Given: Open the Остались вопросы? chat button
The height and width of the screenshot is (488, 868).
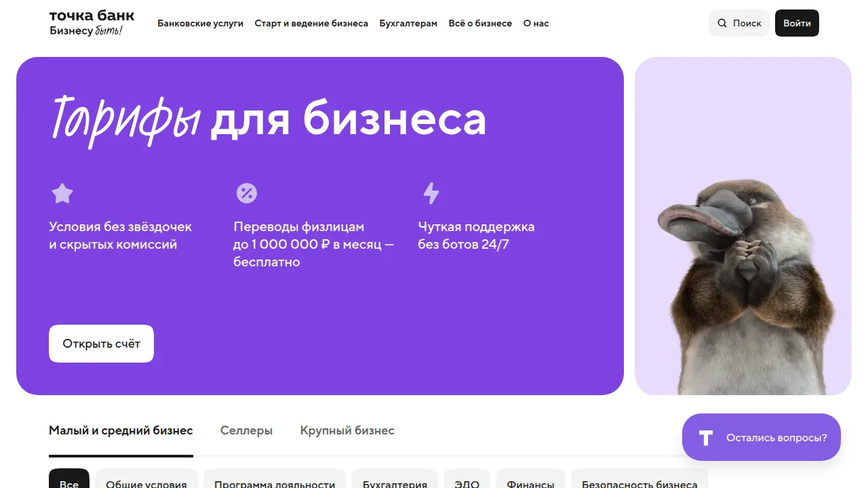Looking at the screenshot, I should 762,437.
